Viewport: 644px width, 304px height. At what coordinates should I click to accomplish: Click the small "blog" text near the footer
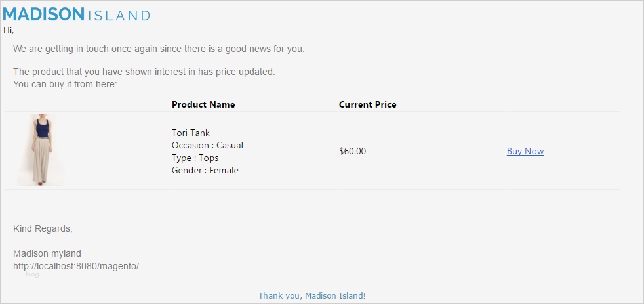point(33,274)
